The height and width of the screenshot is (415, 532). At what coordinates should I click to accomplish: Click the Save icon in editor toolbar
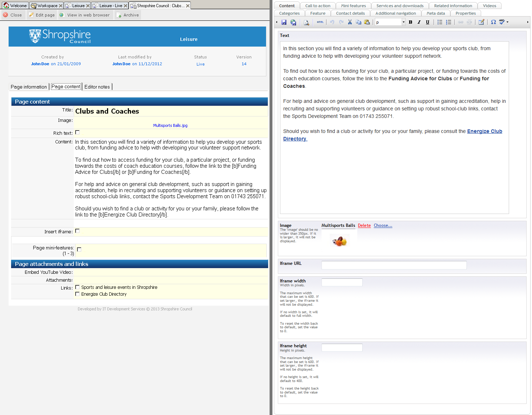[x=284, y=22]
